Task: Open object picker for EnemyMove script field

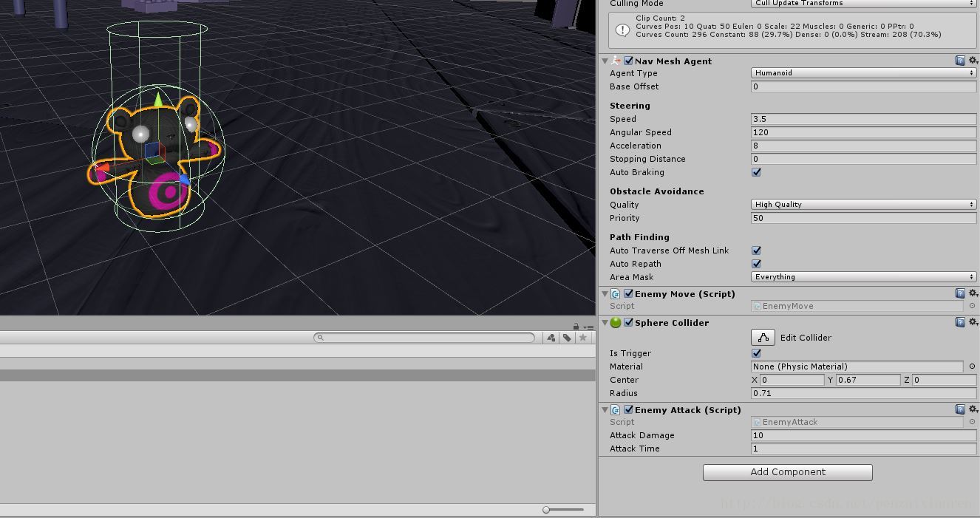Action: coord(972,306)
